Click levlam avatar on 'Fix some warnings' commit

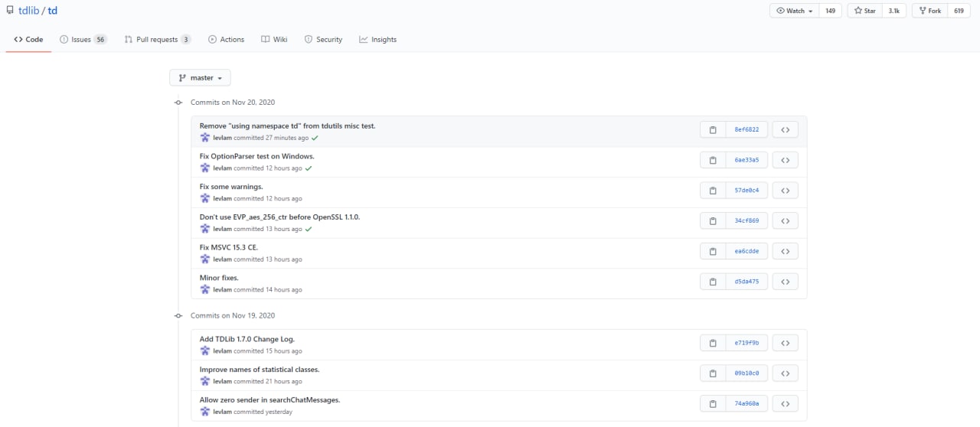point(205,198)
